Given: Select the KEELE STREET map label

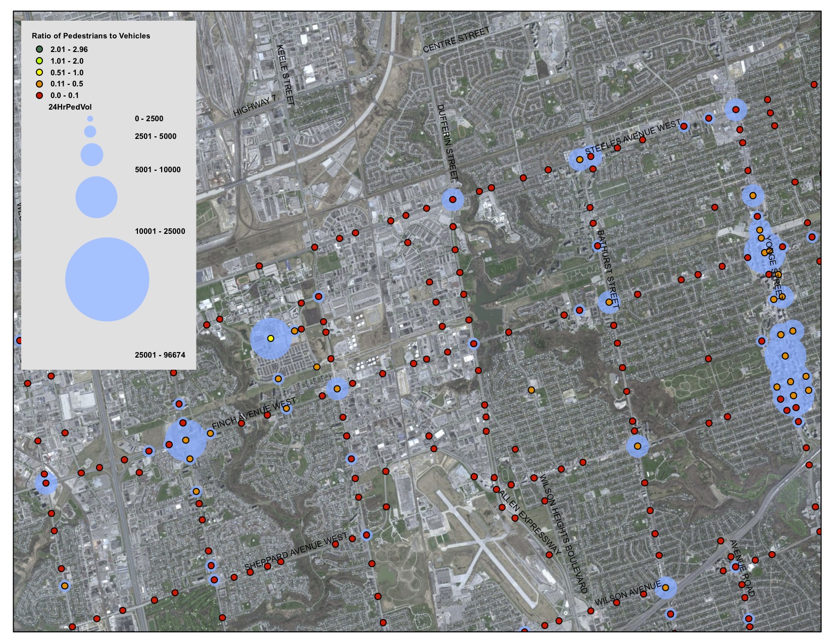Looking at the screenshot, I should point(285,75).
